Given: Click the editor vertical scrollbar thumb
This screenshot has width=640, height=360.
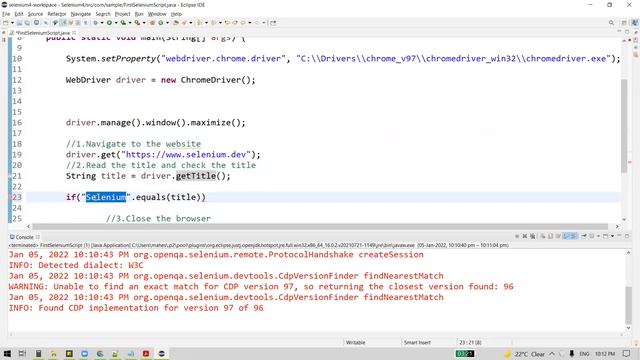Looking at the screenshot, I should pos(624,126).
